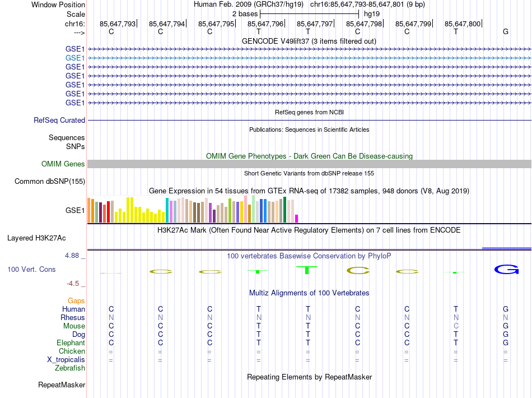Click the orange Gaps label
The image size is (532, 398).
[76, 301]
